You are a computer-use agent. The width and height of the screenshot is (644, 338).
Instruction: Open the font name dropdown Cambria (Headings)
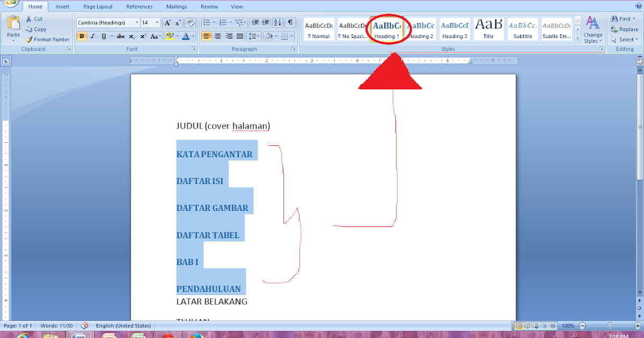point(136,23)
